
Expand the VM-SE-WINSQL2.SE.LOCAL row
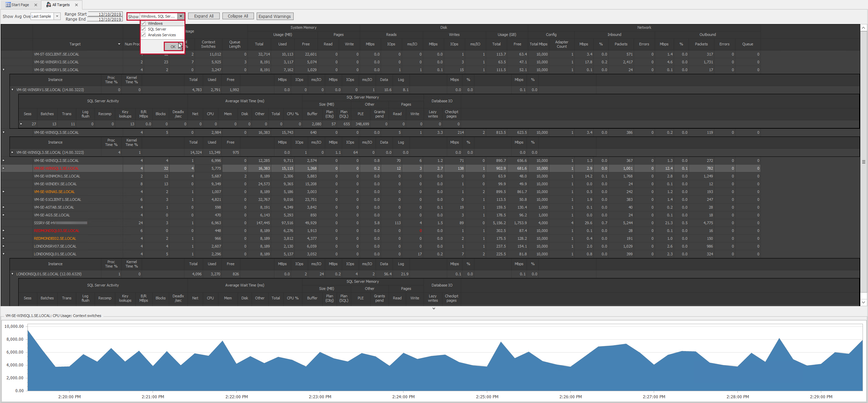point(3,160)
